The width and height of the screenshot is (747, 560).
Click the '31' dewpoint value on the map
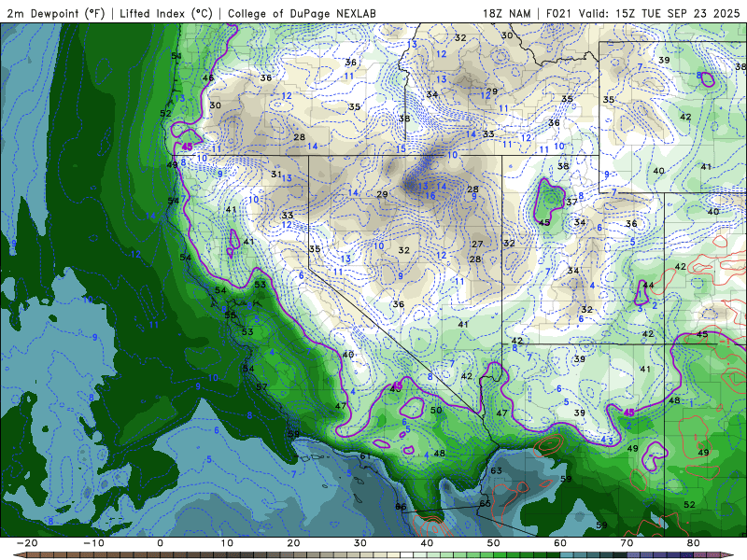pos(276,175)
